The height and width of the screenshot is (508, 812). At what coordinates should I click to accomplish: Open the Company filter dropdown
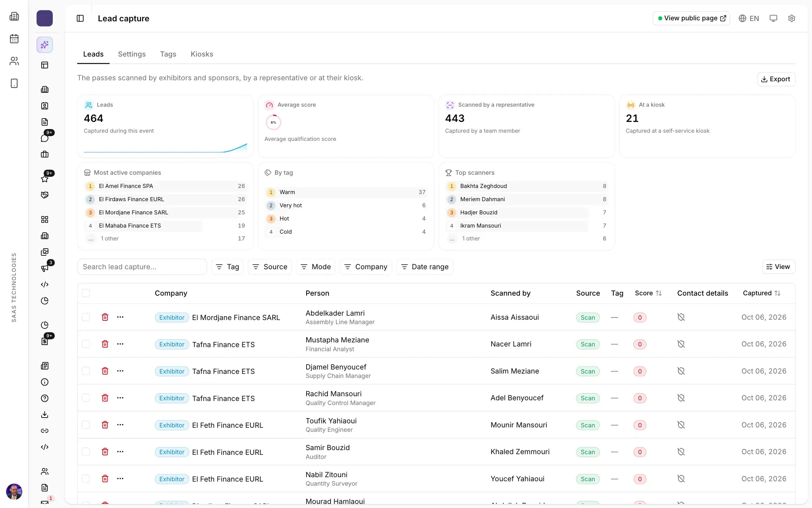(366, 267)
